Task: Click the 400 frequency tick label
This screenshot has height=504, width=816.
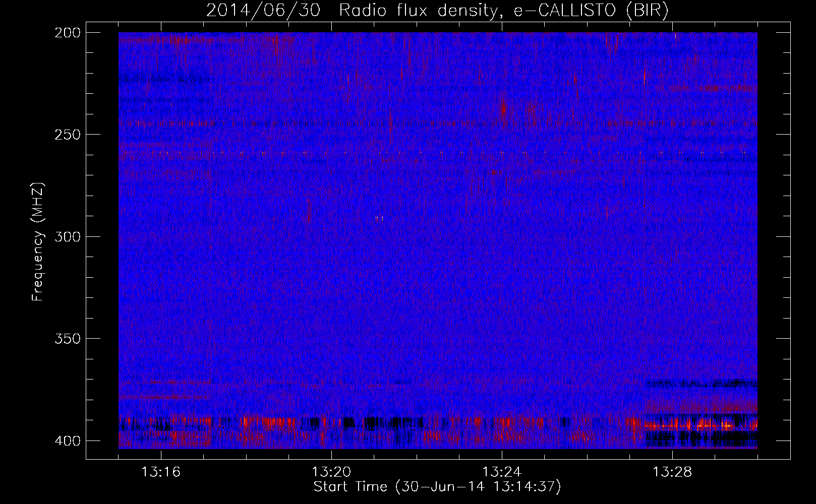Action: pyautogui.click(x=68, y=441)
